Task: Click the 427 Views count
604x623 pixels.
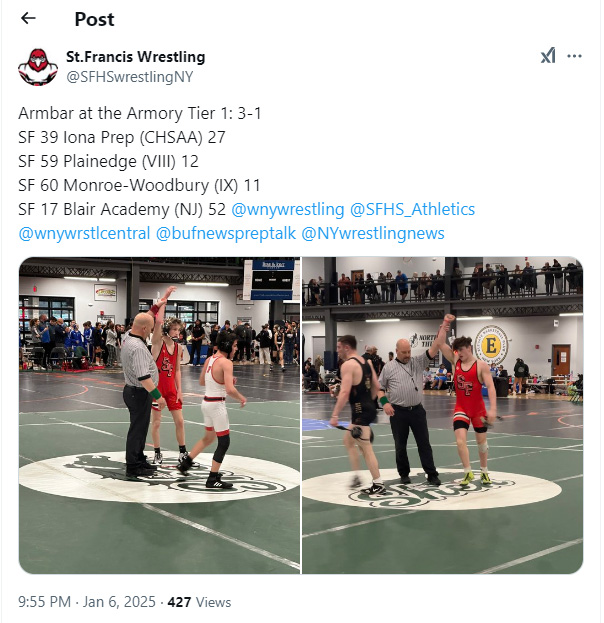Action: [199, 602]
